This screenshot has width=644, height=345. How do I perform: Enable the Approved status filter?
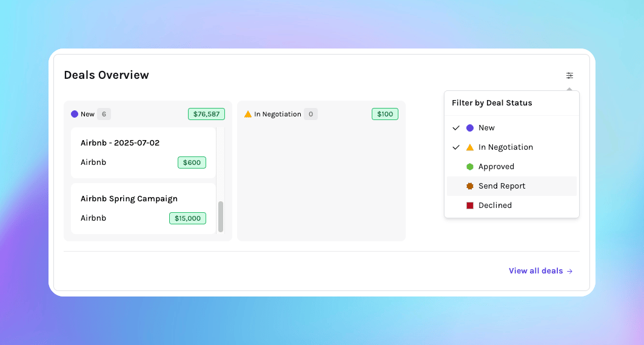point(496,167)
